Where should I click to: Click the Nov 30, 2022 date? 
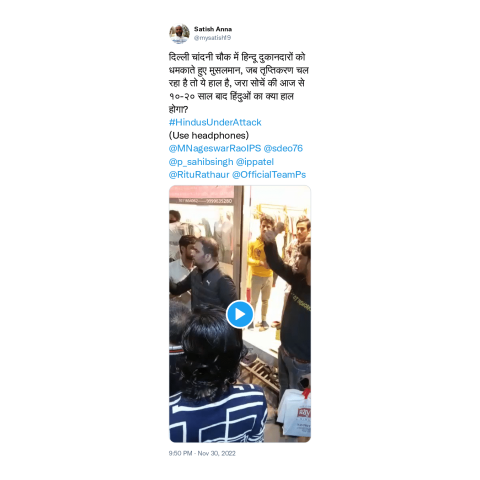[x=216, y=453]
